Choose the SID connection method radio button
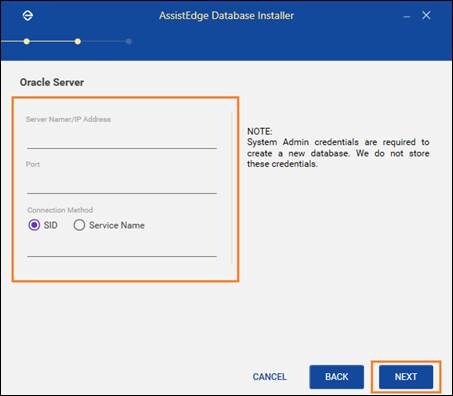This screenshot has width=453, height=396. (34, 225)
